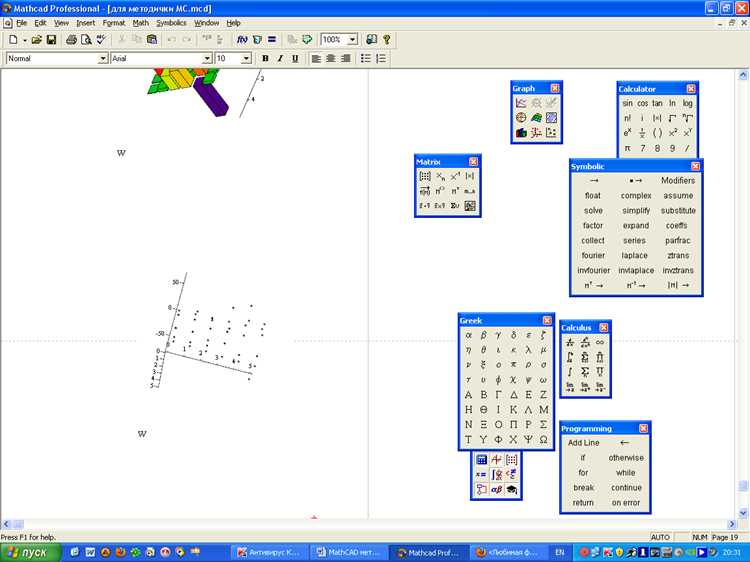This screenshot has height=562, width=750.
Task: Click the New document icon
Action: [13, 40]
